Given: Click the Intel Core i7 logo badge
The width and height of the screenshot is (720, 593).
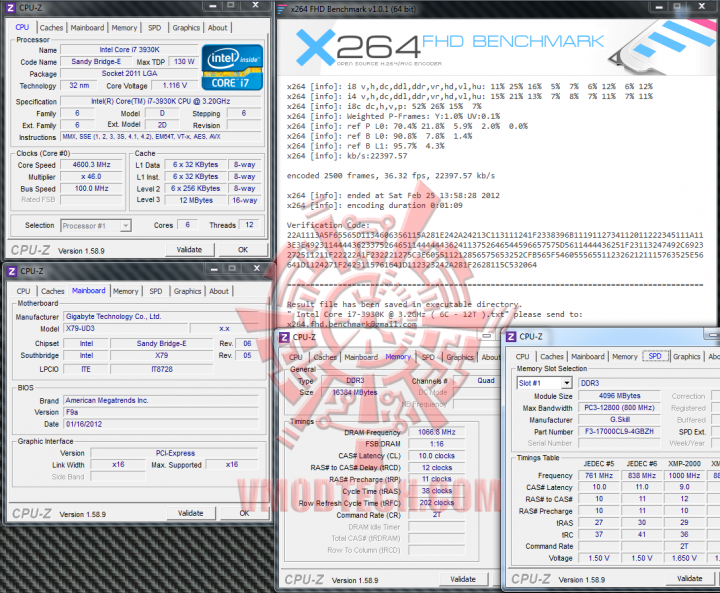Looking at the screenshot, I should tap(232, 67).
